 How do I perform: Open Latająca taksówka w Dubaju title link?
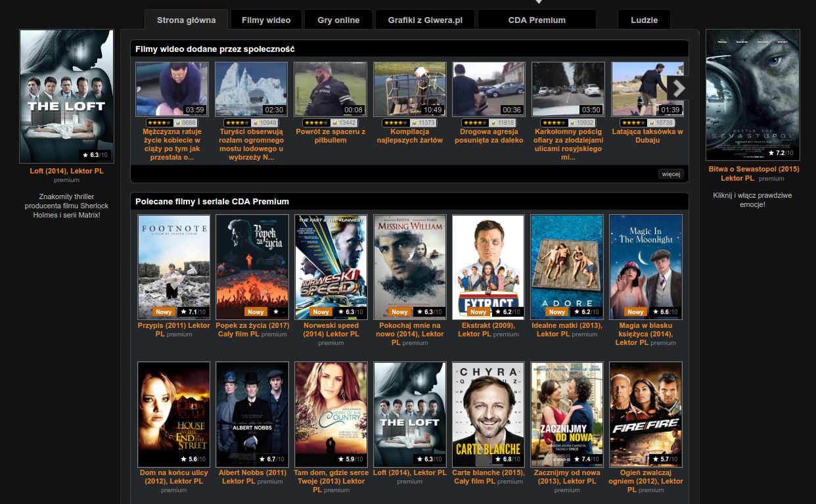click(648, 136)
